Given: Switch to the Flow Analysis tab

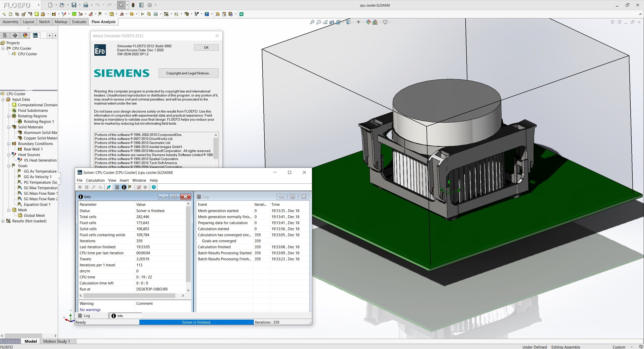Looking at the screenshot, I should 103,22.
